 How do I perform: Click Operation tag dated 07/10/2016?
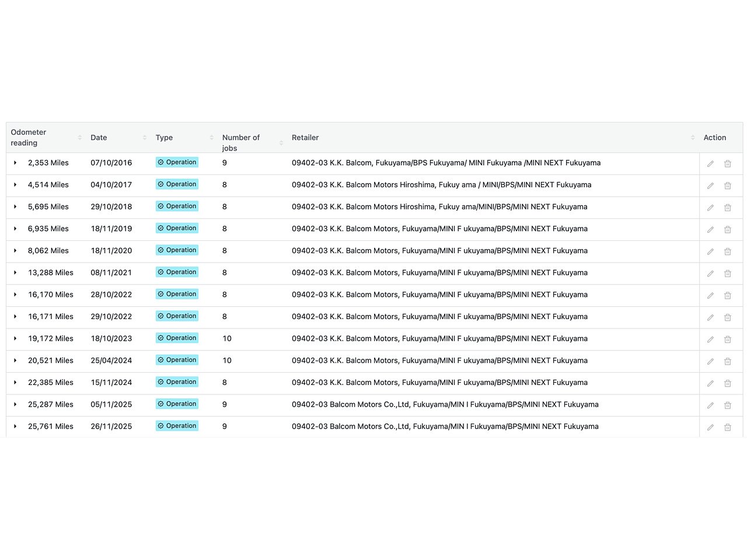[177, 162]
